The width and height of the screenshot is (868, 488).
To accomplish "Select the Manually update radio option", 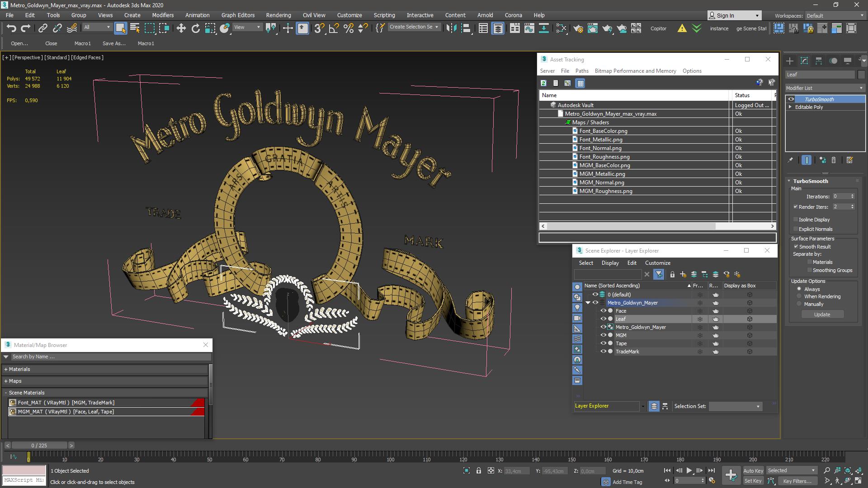I will tap(799, 304).
